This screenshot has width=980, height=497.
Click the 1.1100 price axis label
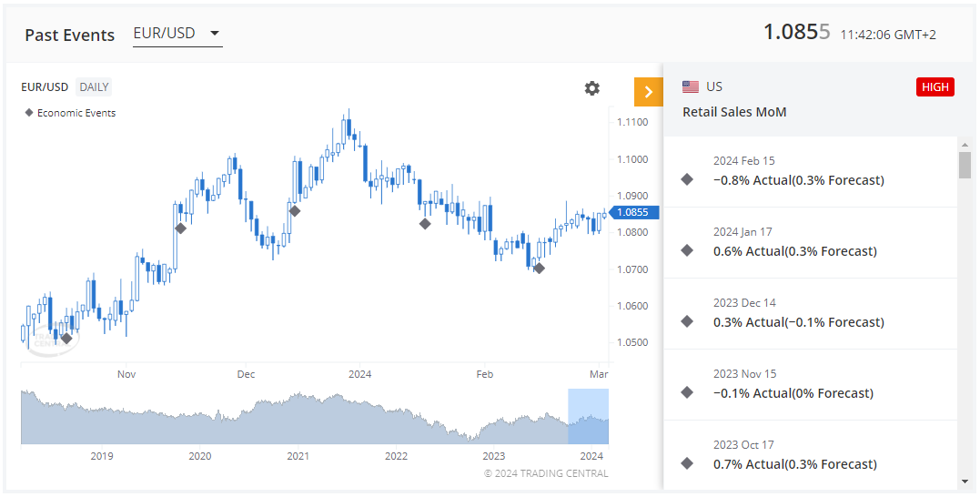click(631, 122)
